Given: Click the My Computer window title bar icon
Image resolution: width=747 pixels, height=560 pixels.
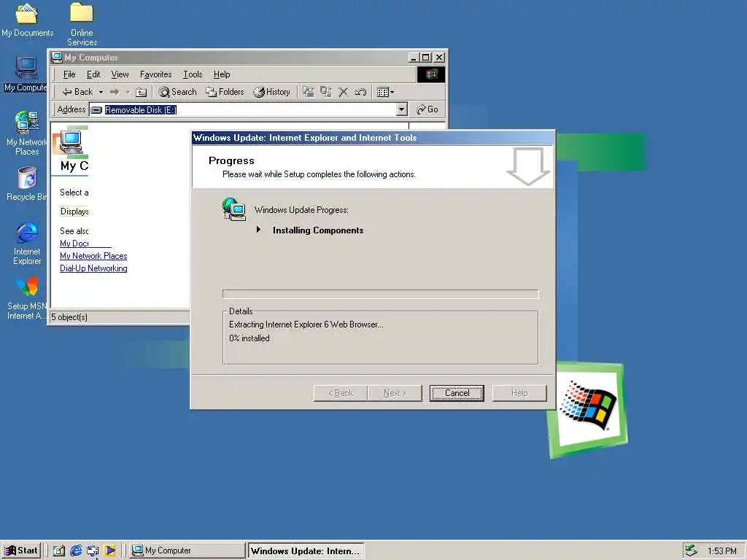Looking at the screenshot, I should (57, 57).
